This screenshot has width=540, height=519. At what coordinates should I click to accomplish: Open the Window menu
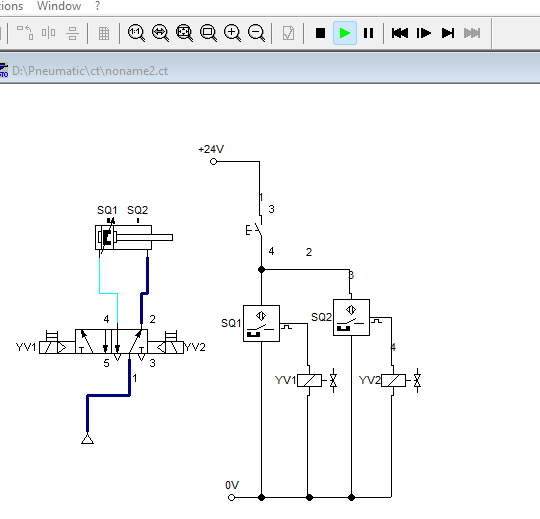tap(59, 6)
